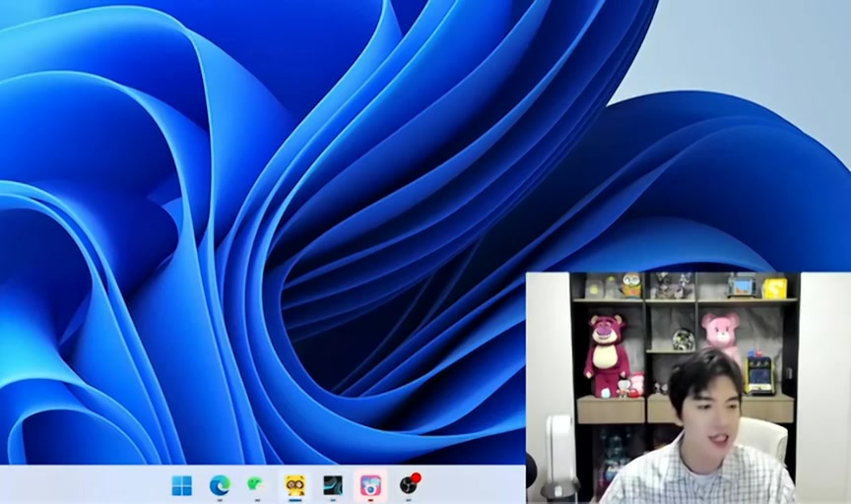Click the active indicator under the raccoon app
Viewport: 851px width, 504px height.
tap(295, 500)
